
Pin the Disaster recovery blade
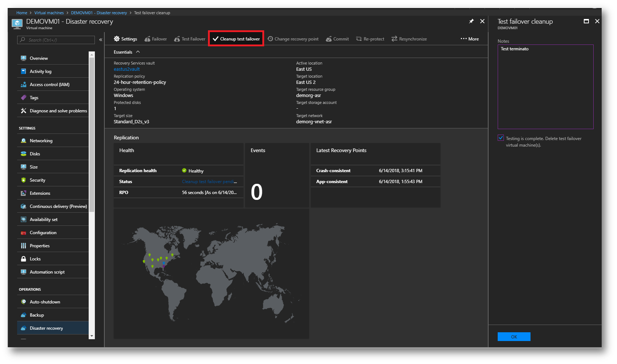(x=471, y=21)
